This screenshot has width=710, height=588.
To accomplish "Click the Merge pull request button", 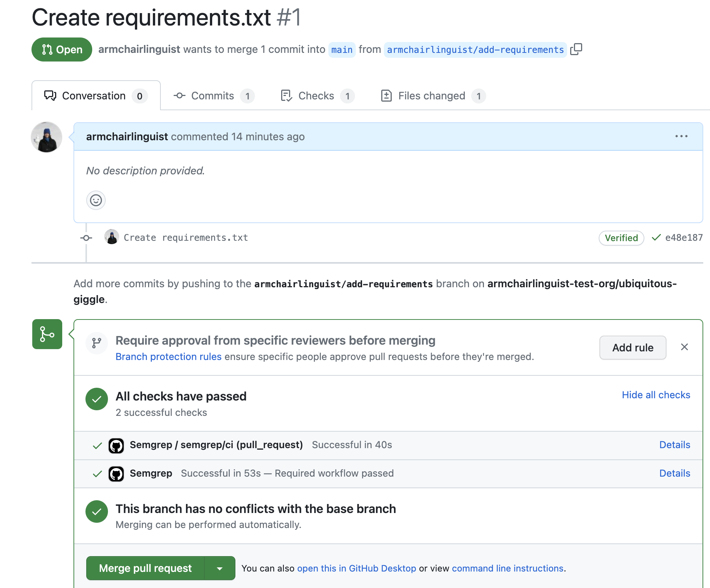I will 145,568.
